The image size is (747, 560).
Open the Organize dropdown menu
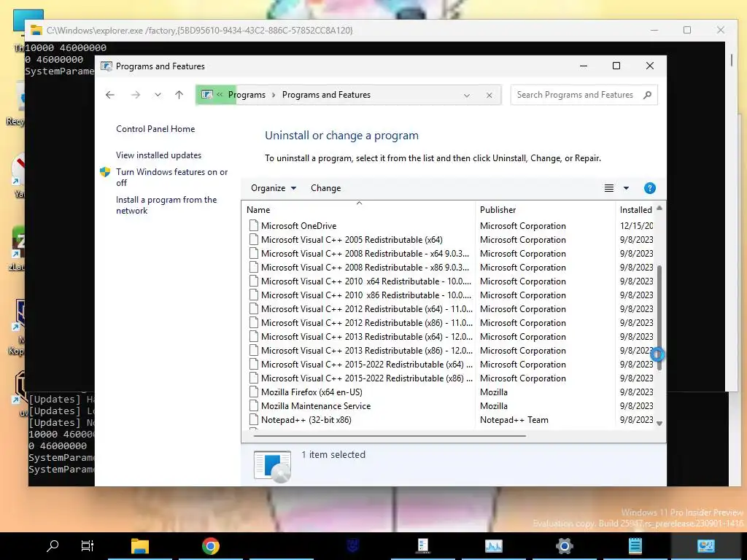(274, 188)
